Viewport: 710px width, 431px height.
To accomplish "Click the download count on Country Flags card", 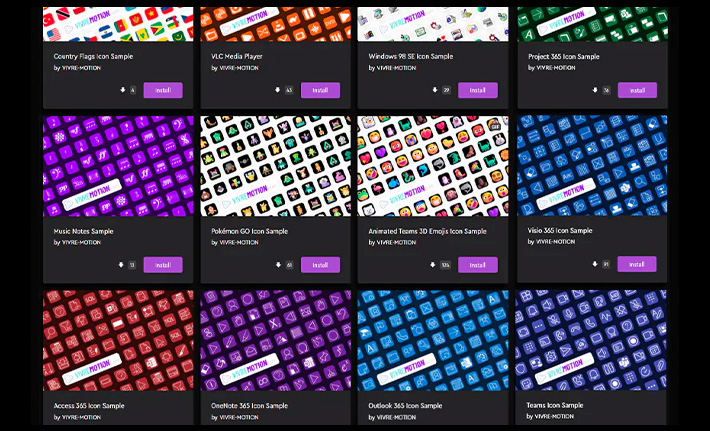I will click(133, 90).
